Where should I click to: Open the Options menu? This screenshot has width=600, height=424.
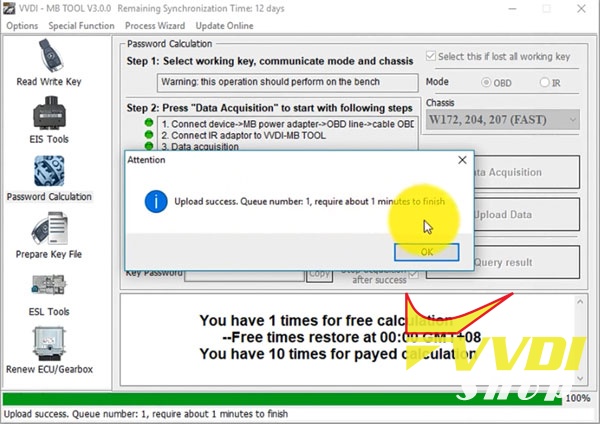(22, 26)
